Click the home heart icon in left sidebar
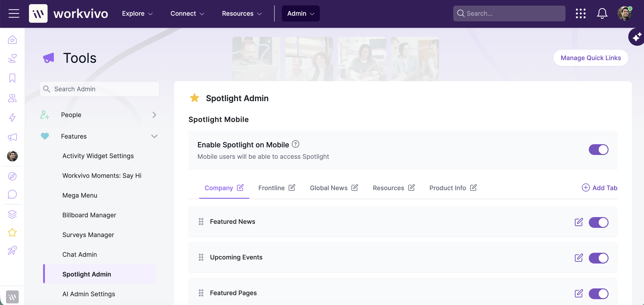 (12, 39)
